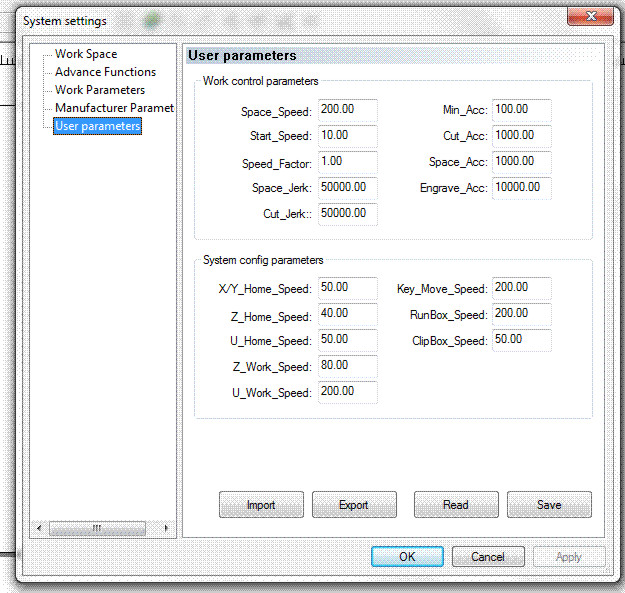Screen dimensions: 625x593
Task: Click the Z_Home_Speed input field
Action: [347, 315]
